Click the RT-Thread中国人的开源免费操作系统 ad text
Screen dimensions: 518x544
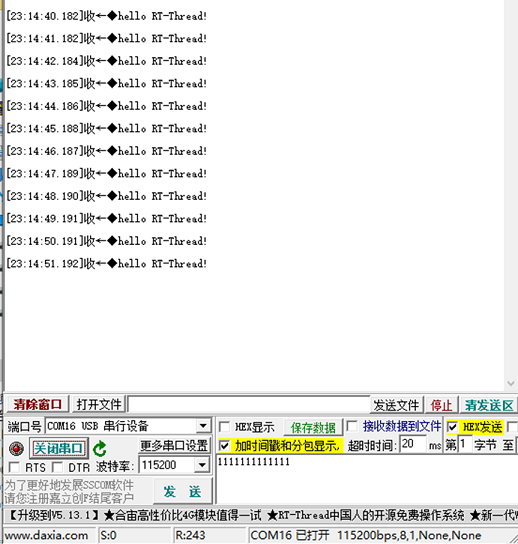[x=371, y=515]
